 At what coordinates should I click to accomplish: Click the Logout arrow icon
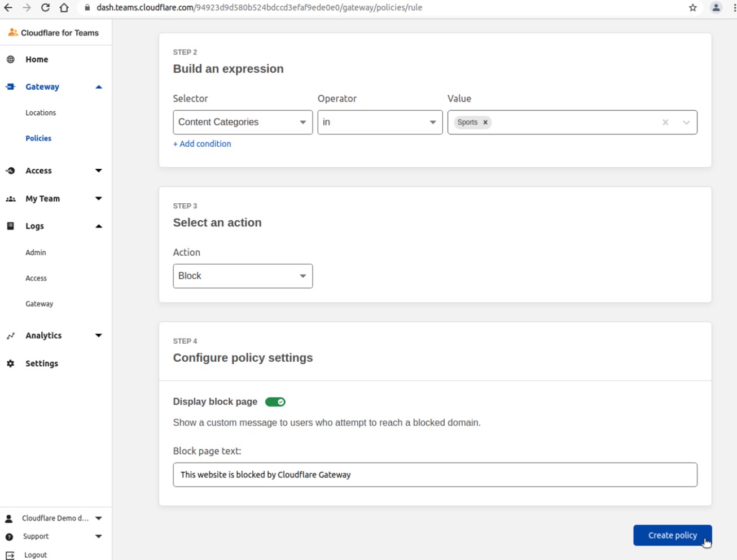[10, 555]
